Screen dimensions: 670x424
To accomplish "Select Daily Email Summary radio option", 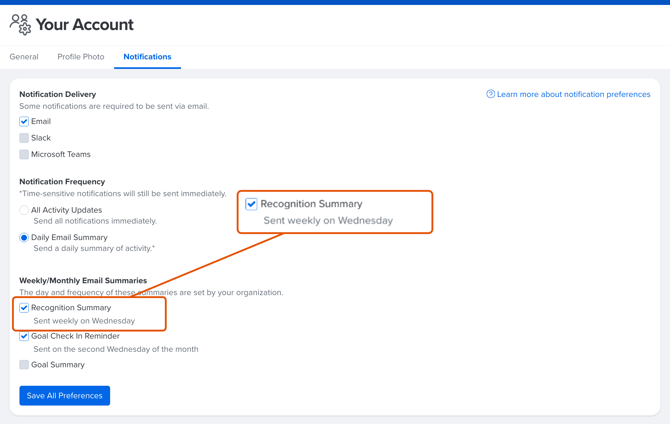I will click(x=24, y=237).
